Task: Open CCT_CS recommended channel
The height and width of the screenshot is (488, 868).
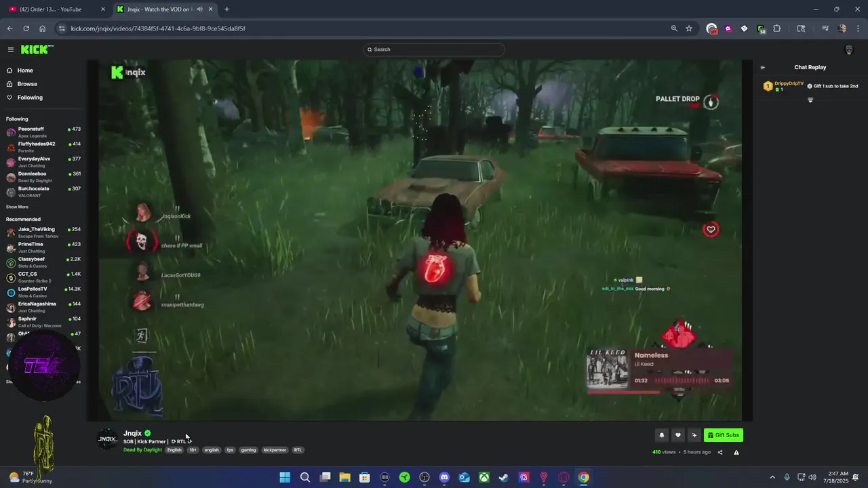Action: pyautogui.click(x=43, y=277)
